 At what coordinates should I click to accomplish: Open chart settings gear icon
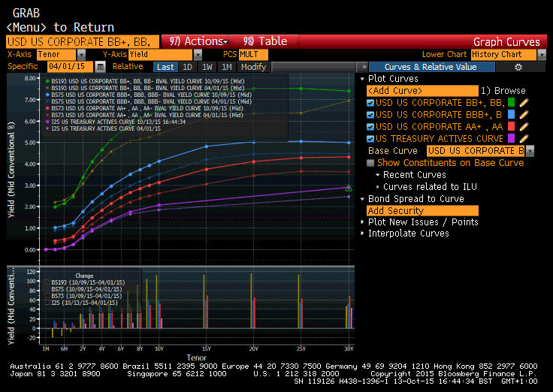coord(518,67)
